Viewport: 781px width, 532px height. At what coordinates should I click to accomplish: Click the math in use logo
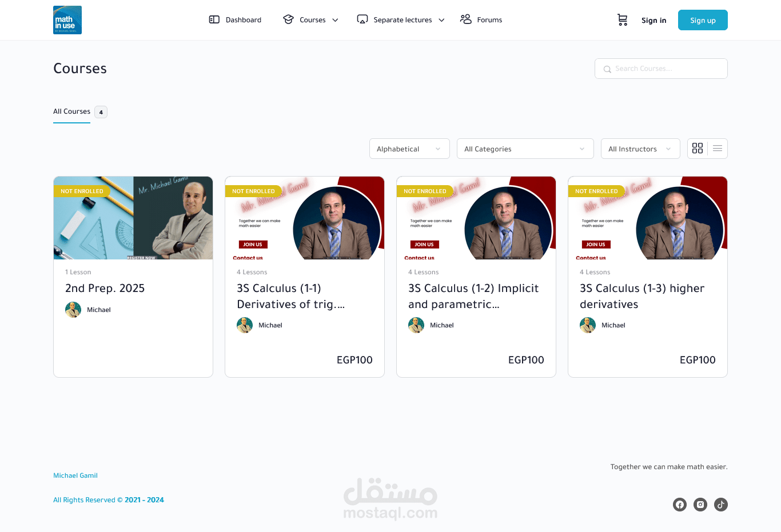point(67,20)
